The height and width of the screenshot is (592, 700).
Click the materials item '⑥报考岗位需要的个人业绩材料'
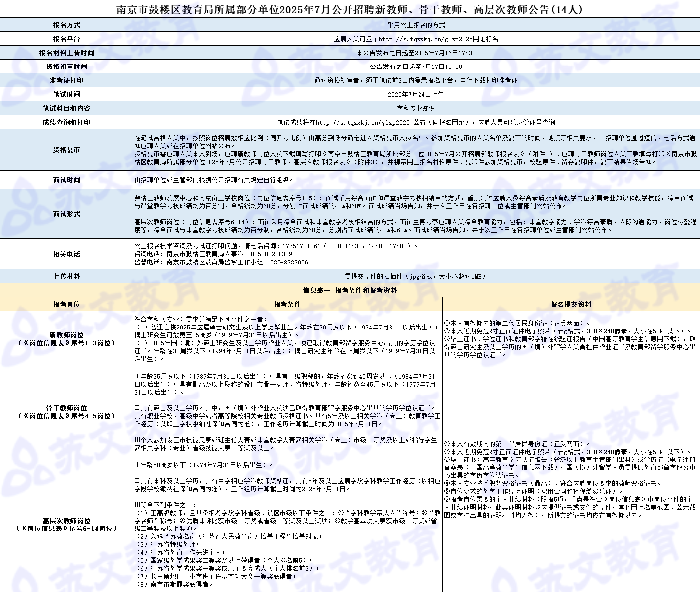pyautogui.click(x=570, y=507)
